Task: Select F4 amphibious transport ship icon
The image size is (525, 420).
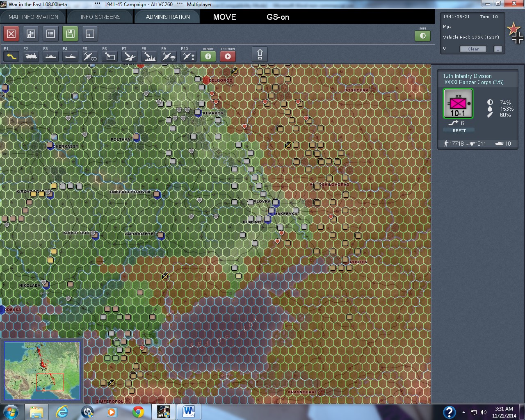Action: coord(71,56)
